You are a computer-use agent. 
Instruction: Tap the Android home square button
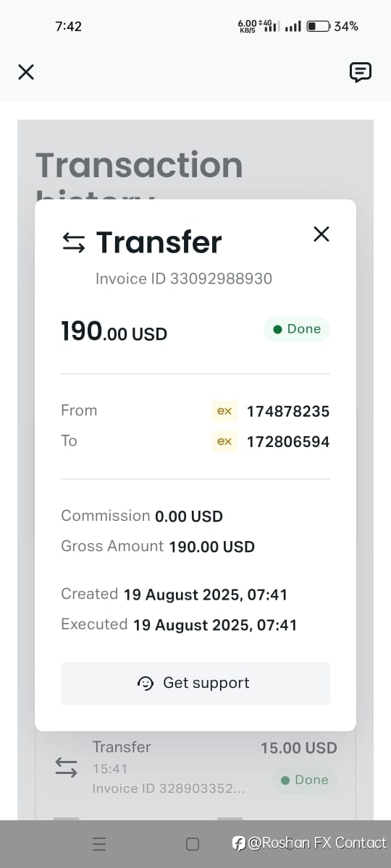(193, 843)
